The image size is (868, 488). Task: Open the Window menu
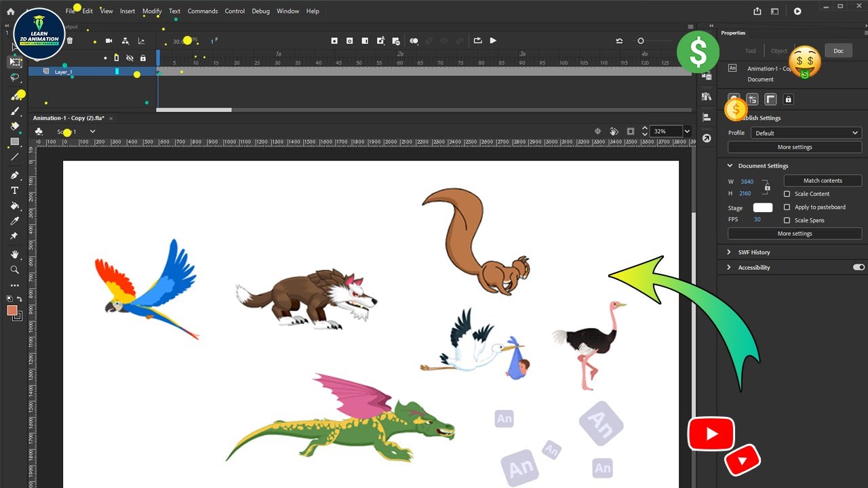click(288, 11)
